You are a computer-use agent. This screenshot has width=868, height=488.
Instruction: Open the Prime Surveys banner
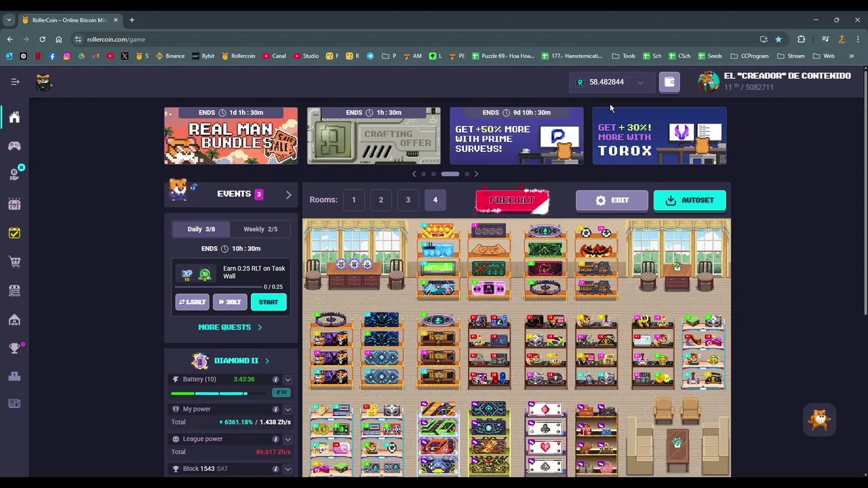pyautogui.click(x=517, y=136)
